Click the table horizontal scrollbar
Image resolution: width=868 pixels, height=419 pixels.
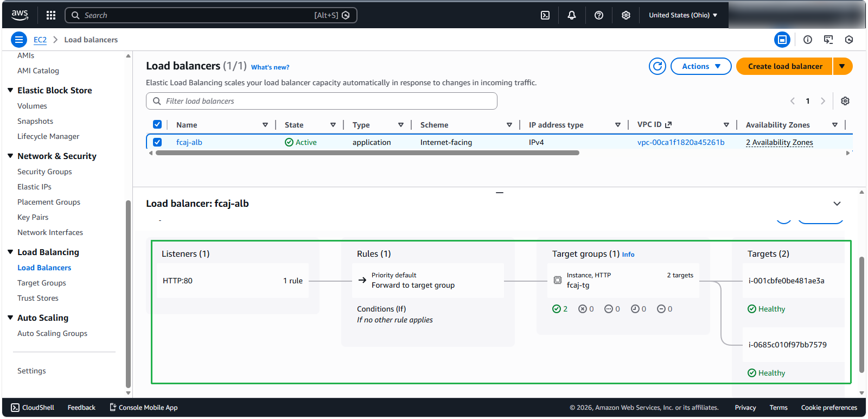367,153
